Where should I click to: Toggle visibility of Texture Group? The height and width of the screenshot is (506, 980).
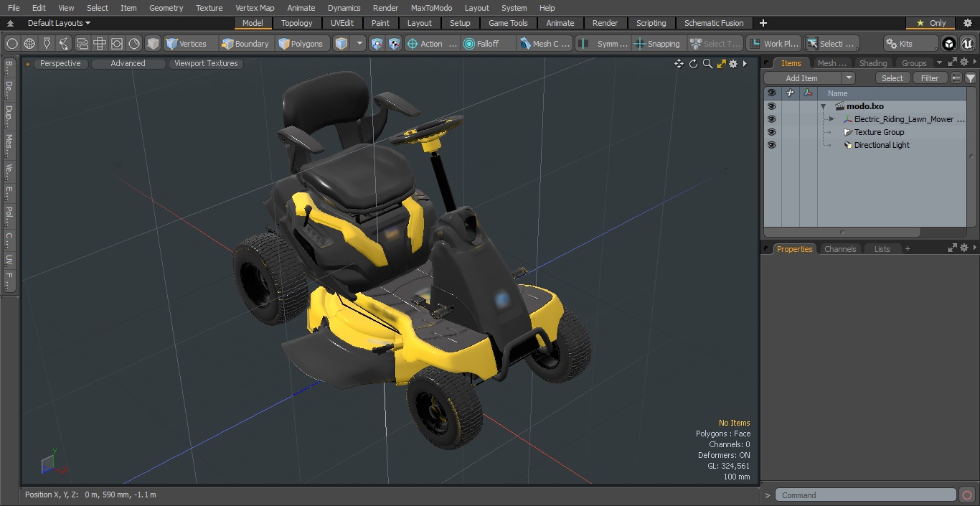pos(771,132)
